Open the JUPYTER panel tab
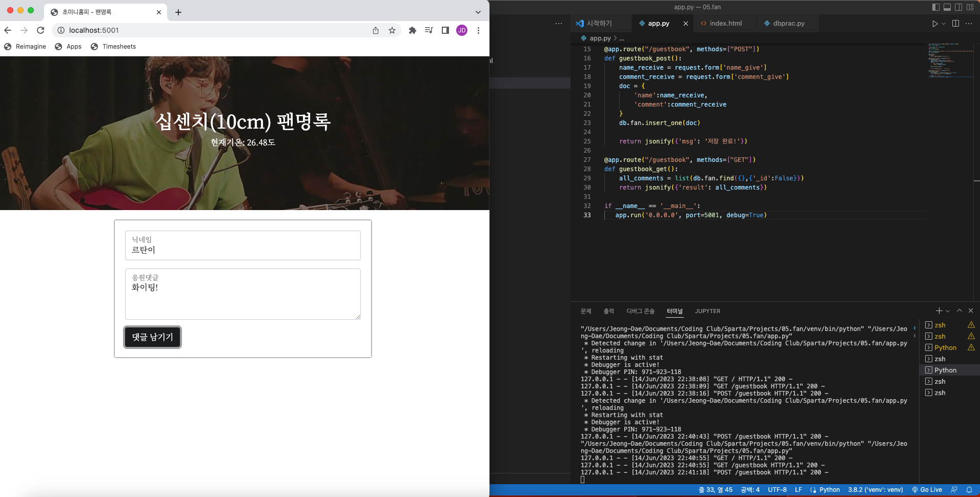The image size is (980, 497). 708,311
